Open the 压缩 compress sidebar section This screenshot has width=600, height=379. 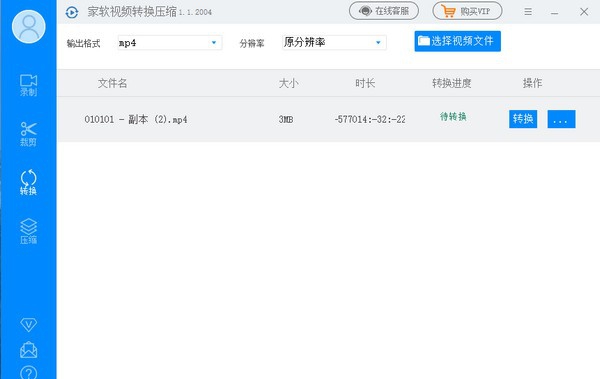tap(28, 231)
